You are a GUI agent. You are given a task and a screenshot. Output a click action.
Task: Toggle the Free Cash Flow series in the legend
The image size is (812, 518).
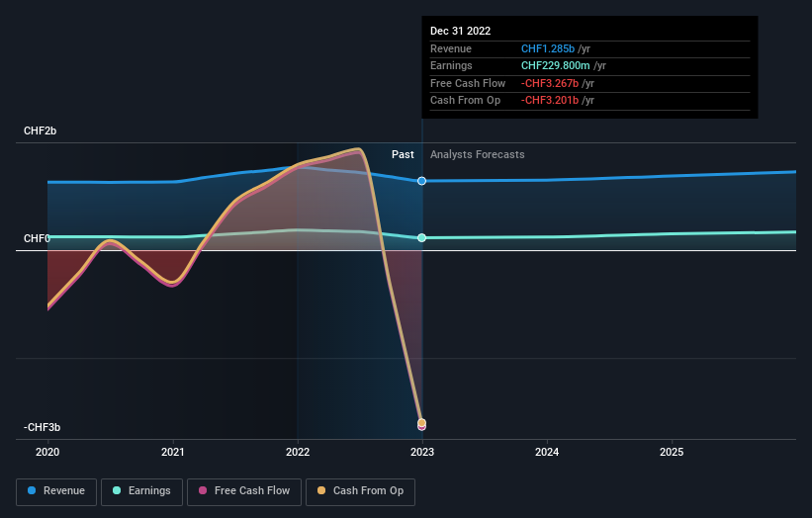click(244, 491)
